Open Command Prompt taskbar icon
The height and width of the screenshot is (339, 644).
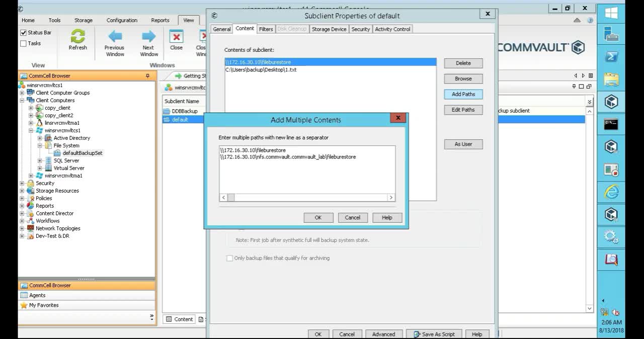611,124
